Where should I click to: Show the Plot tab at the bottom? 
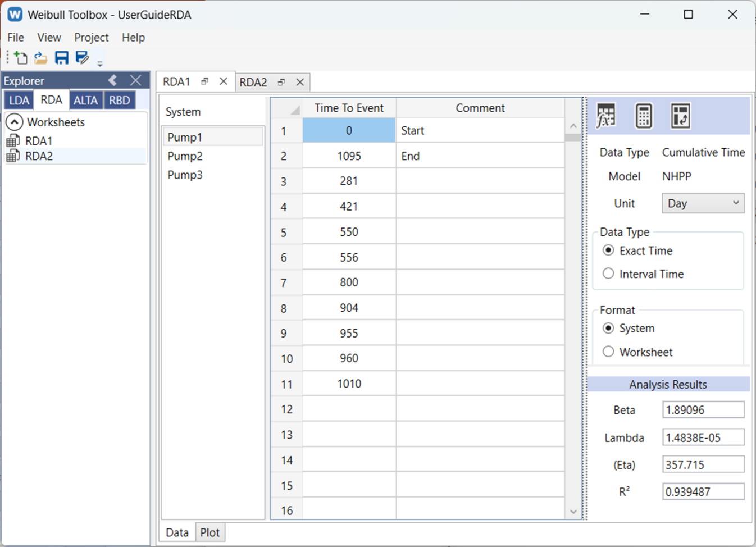coord(210,532)
